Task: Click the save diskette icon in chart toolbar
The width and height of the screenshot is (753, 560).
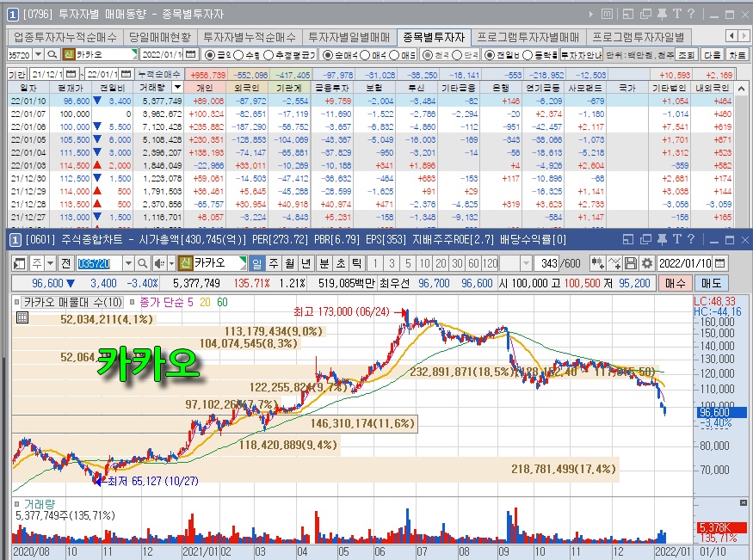Action: [x=631, y=263]
